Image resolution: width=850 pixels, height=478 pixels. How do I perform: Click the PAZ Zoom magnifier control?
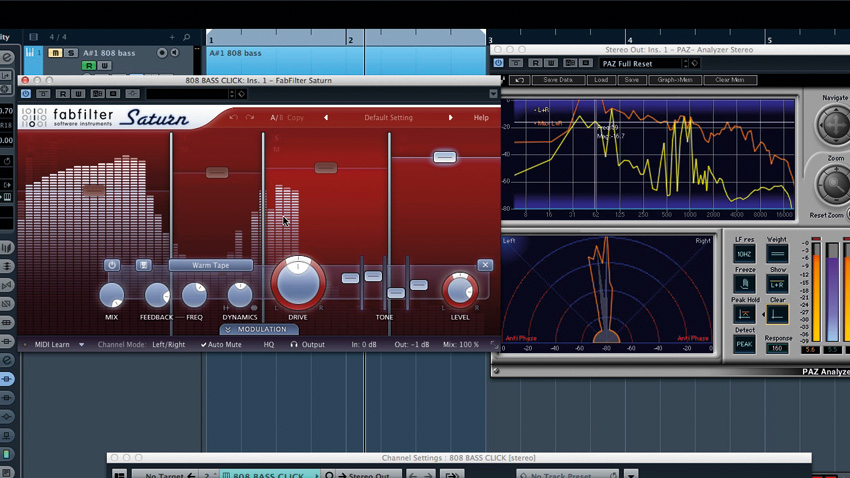835,184
